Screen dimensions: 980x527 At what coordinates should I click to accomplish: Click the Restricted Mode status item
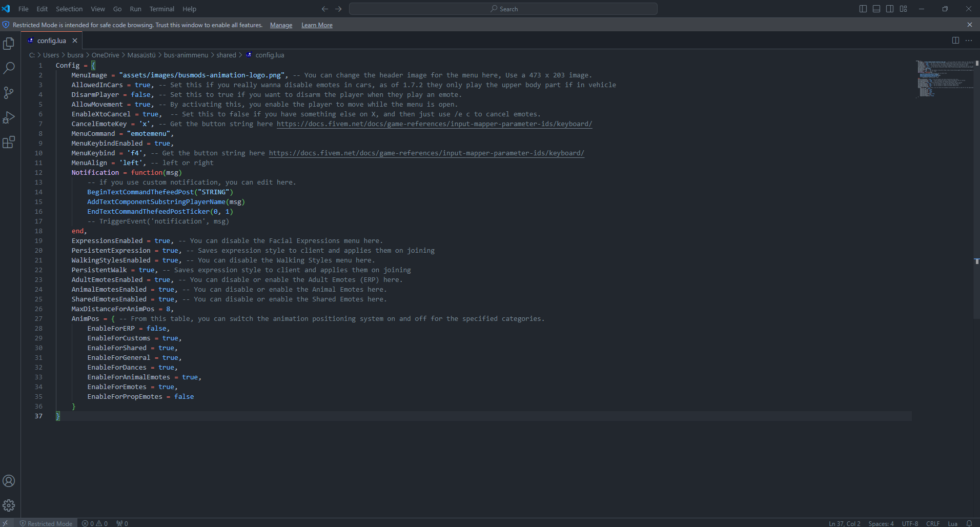[x=46, y=523]
